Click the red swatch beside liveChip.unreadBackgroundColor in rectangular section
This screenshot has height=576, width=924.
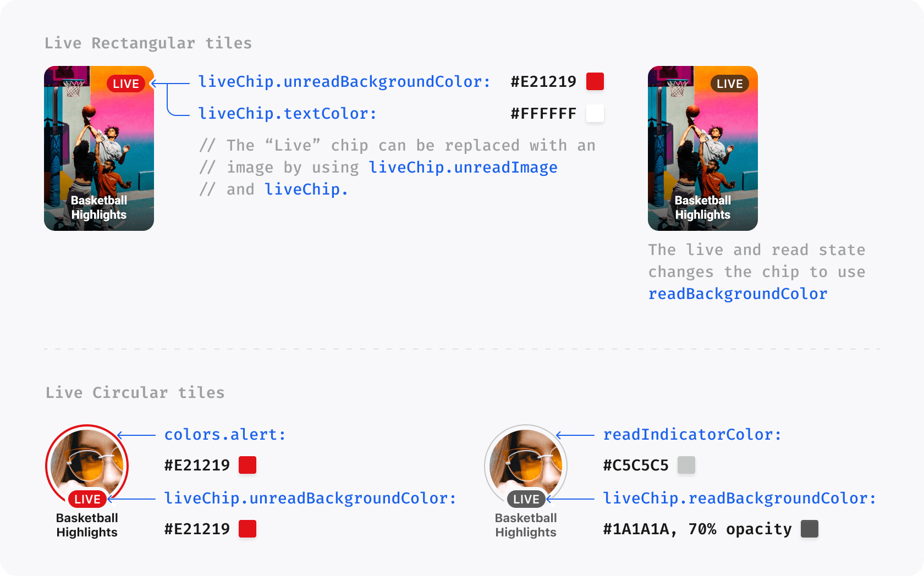click(595, 81)
